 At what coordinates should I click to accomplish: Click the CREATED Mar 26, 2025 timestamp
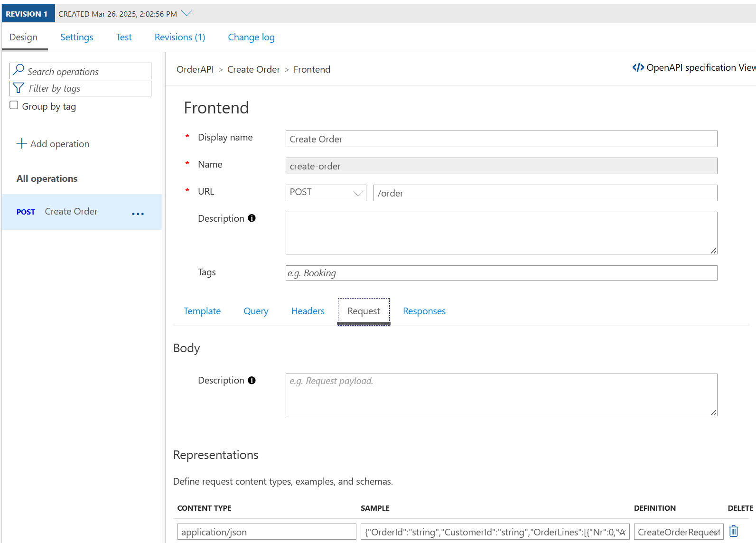click(x=118, y=14)
